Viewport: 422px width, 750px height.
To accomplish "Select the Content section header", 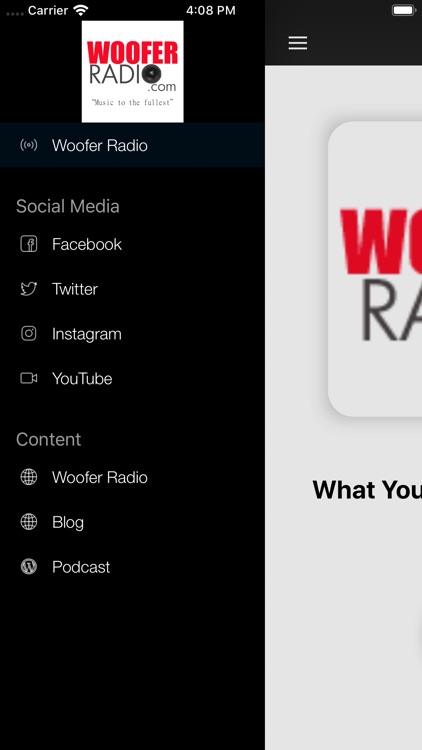I will [48, 439].
